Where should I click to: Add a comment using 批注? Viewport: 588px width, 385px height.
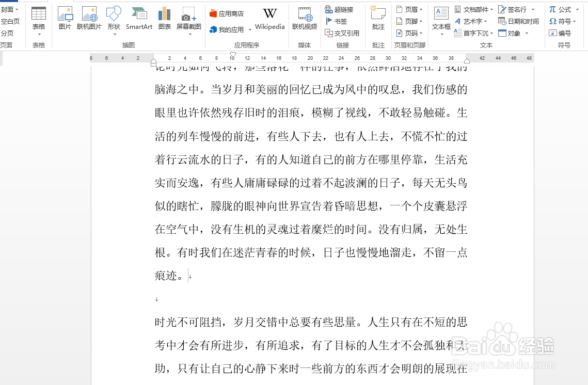(x=378, y=19)
